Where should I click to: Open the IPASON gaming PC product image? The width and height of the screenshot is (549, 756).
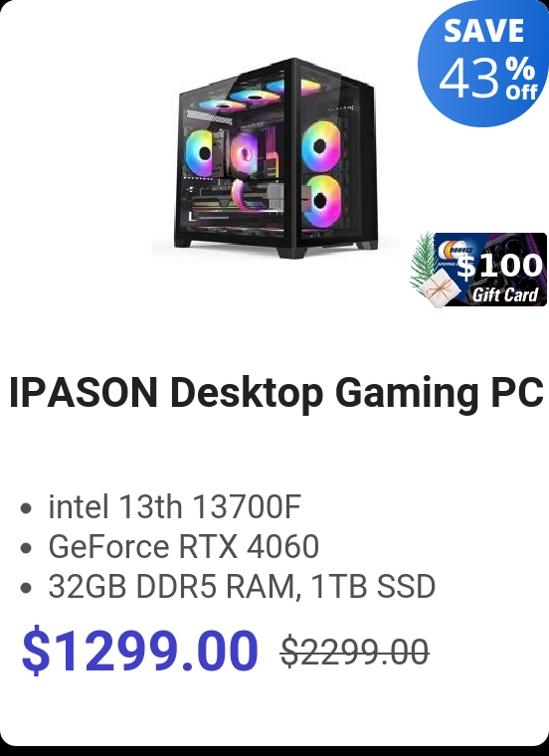click(x=275, y=158)
